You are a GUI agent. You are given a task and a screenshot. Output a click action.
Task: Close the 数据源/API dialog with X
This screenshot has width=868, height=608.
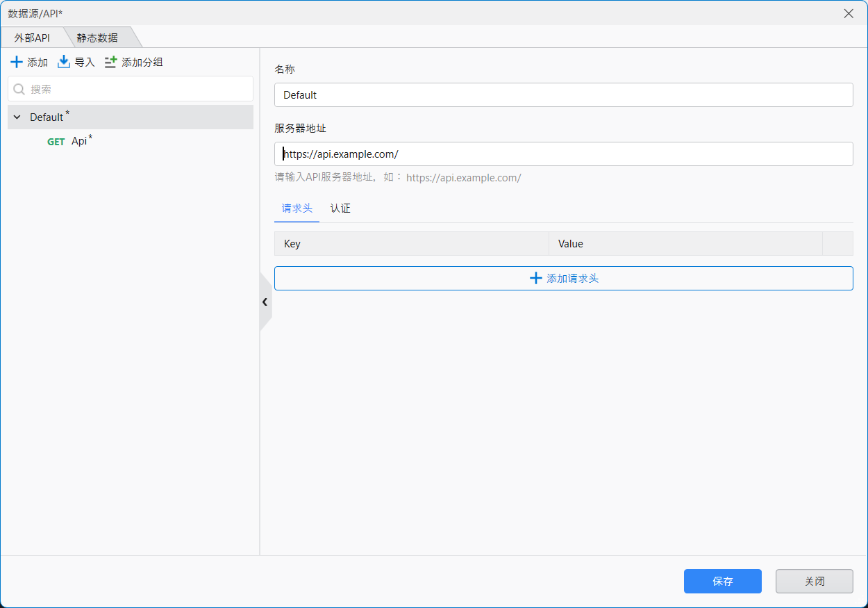pos(849,13)
